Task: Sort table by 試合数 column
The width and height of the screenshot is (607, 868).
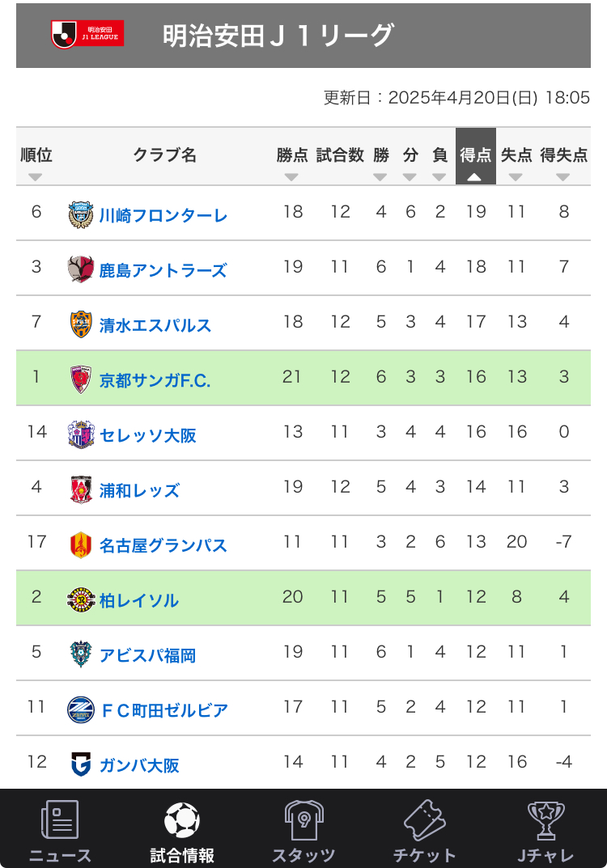Action: pos(340,157)
